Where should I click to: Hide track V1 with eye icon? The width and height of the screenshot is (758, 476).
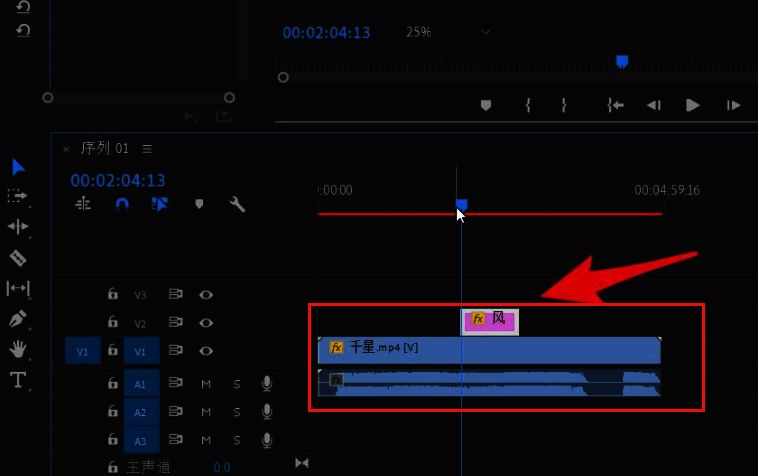(x=206, y=351)
